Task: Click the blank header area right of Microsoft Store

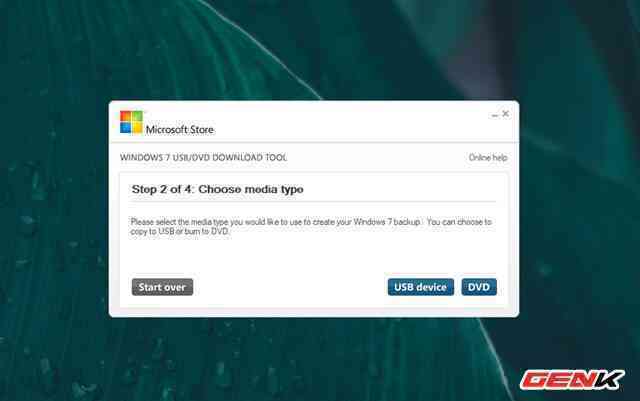Action: point(350,124)
